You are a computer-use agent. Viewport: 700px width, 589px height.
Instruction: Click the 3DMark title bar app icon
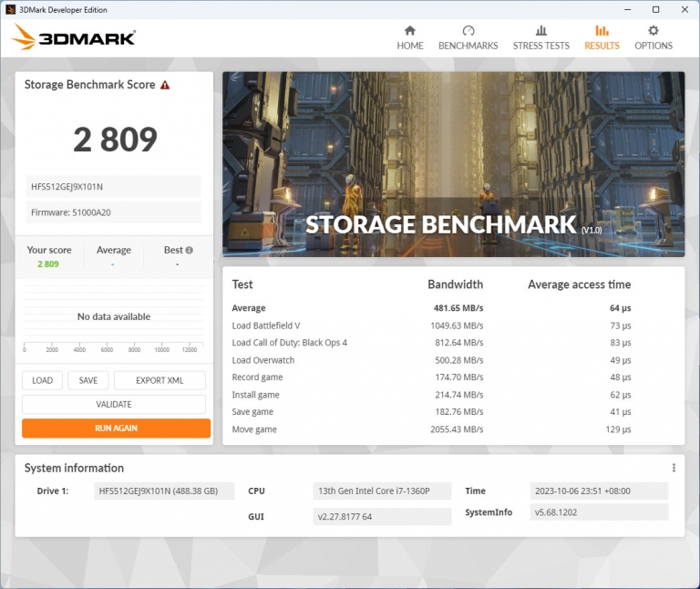[10, 10]
